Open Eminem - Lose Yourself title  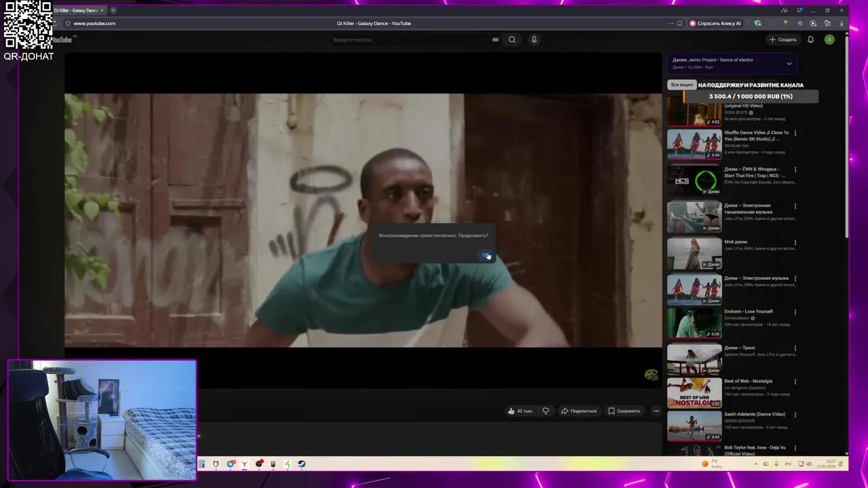point(749,312)
